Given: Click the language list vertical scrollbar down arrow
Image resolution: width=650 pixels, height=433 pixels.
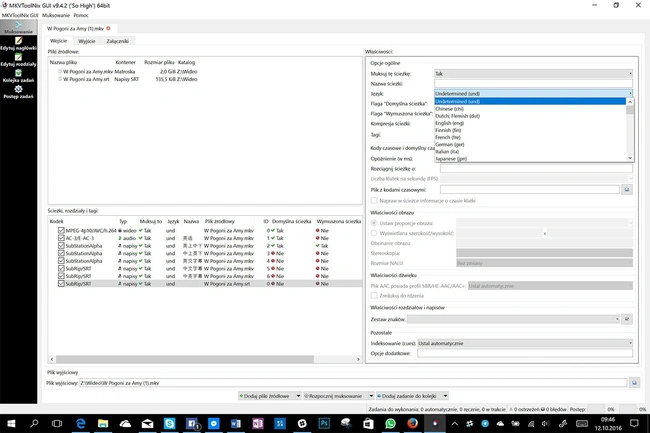Looking at the screenshot, I should [x=630, y=158].
